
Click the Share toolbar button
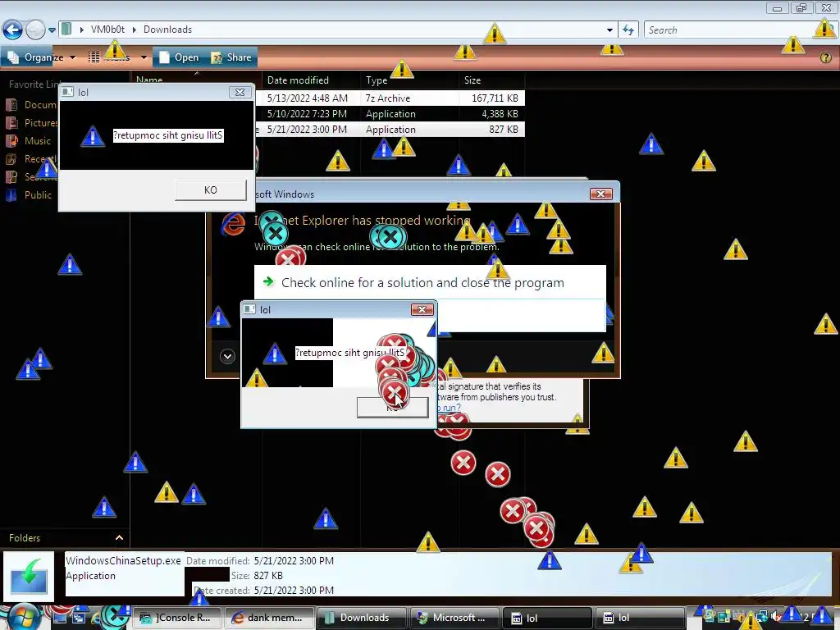tap(231, 57)
